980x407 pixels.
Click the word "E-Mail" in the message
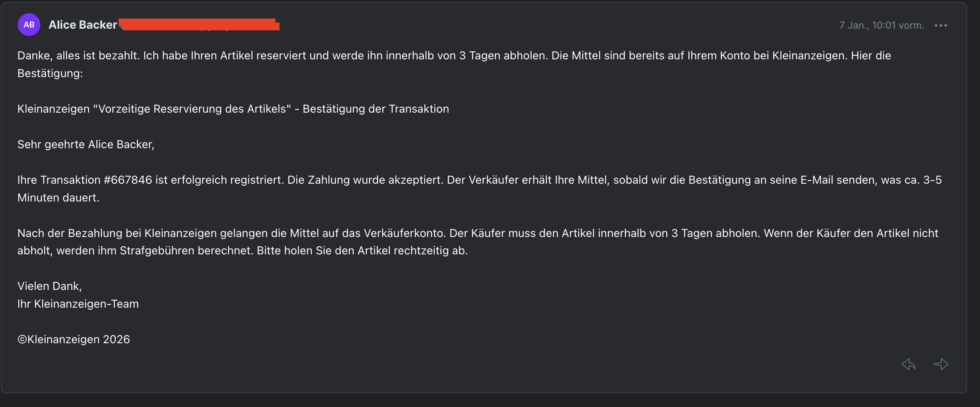817,180
